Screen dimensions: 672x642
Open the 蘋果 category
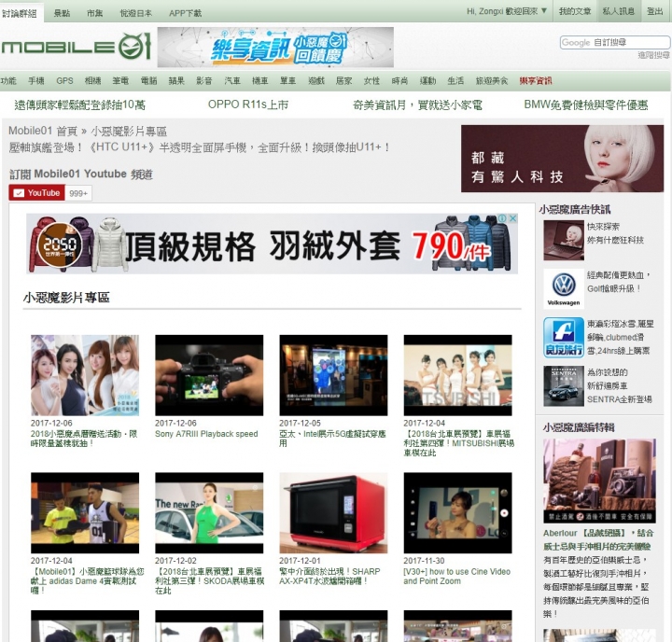tap(176, 80)
